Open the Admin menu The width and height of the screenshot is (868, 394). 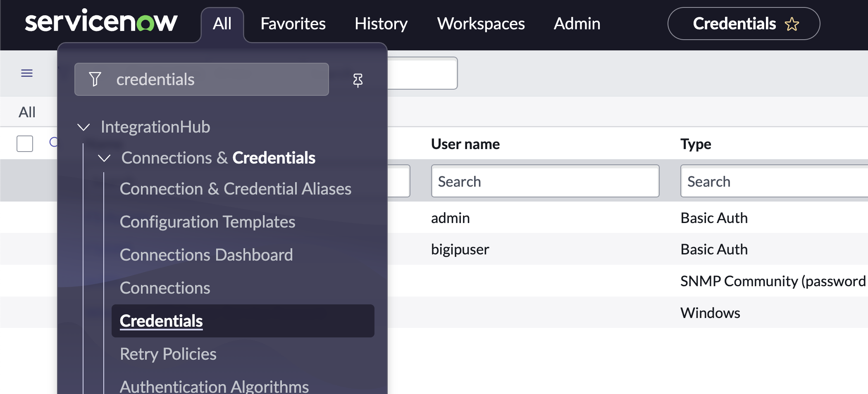[577, 24]
